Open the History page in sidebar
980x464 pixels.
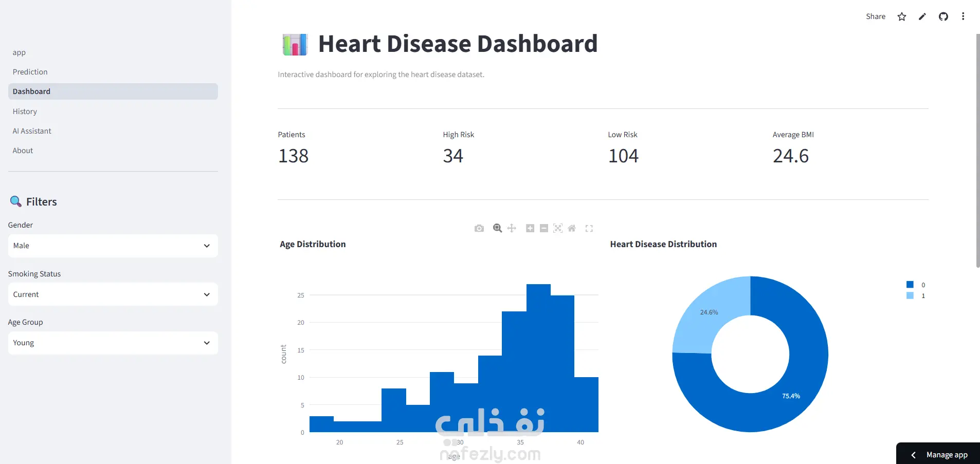coord(25,112)
